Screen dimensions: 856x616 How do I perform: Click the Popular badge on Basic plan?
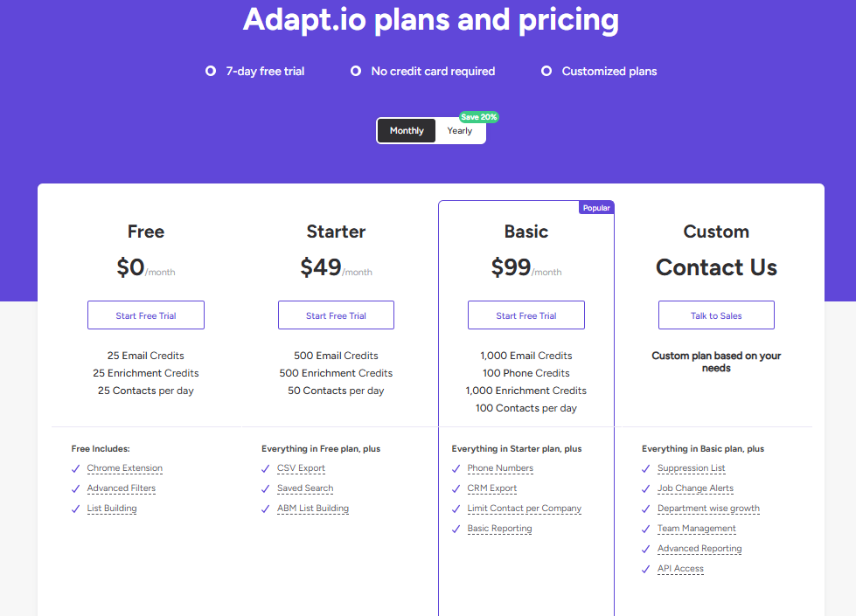(596, 207)
